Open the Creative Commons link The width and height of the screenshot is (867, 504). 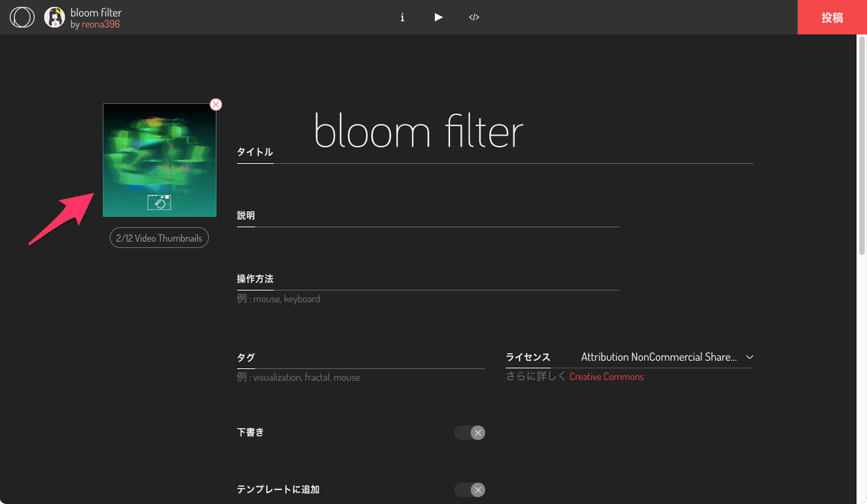point(607,376)
